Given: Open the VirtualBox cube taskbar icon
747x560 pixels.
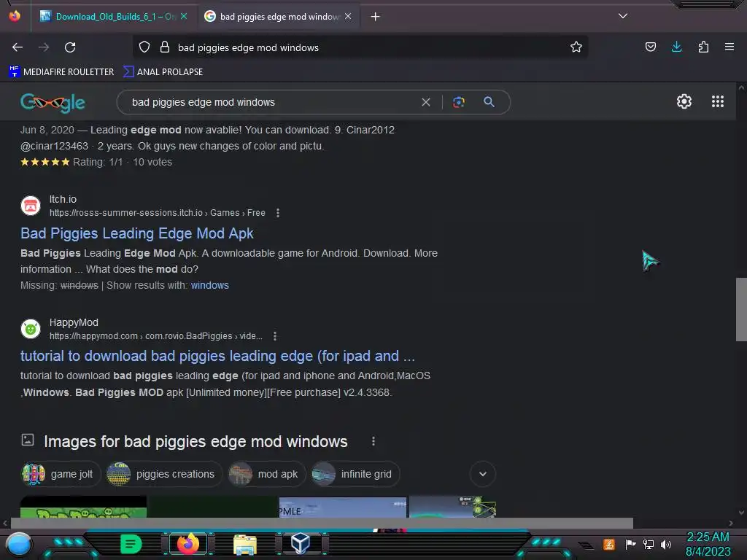Looking at the screenshot, I should [300, 543].
